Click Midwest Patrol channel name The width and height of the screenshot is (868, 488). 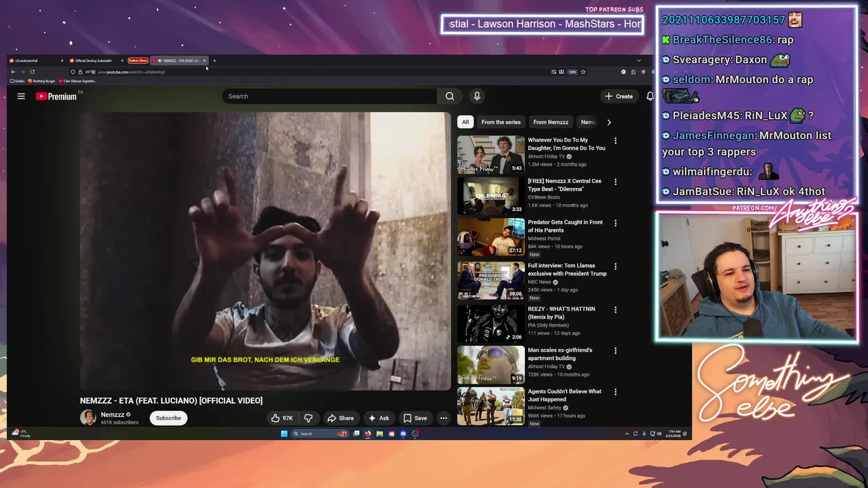(x=544, y=239)
